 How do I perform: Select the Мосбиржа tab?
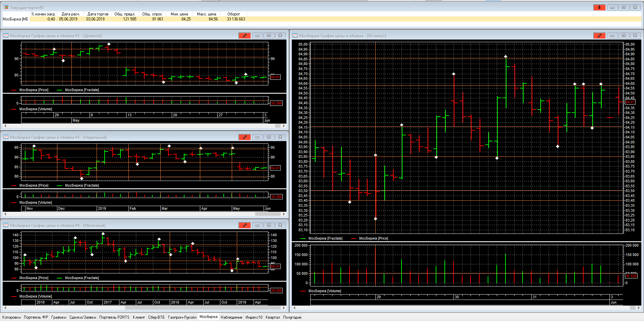[x=208, y=317]
